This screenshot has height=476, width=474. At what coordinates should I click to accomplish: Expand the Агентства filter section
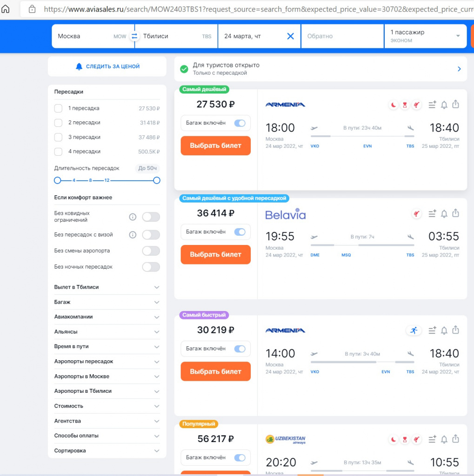pos(107,421)
